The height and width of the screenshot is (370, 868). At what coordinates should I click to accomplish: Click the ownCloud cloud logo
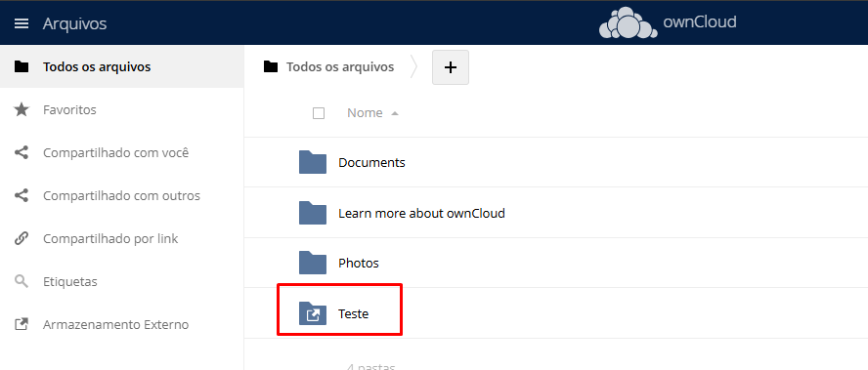(x=628, y=23)
